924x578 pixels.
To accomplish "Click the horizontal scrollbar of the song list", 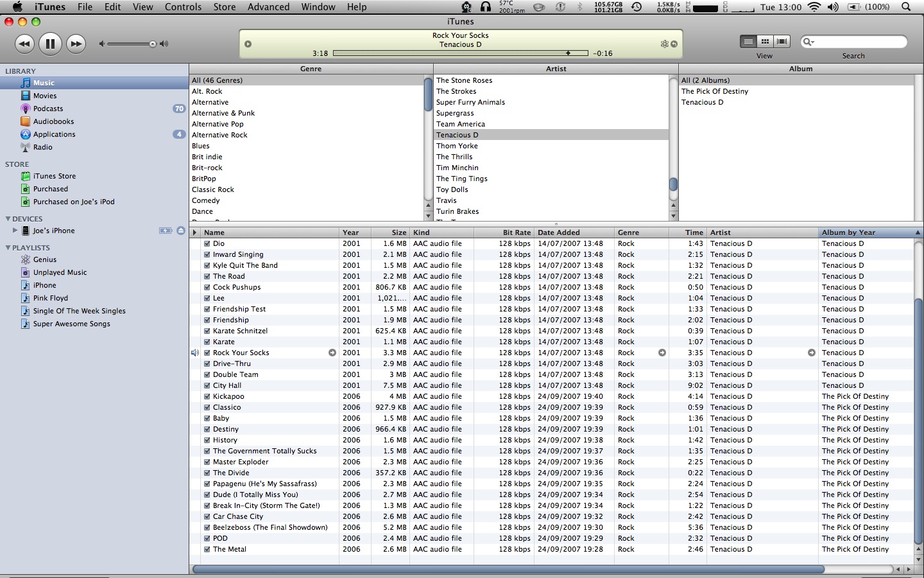I will point(508,570).
